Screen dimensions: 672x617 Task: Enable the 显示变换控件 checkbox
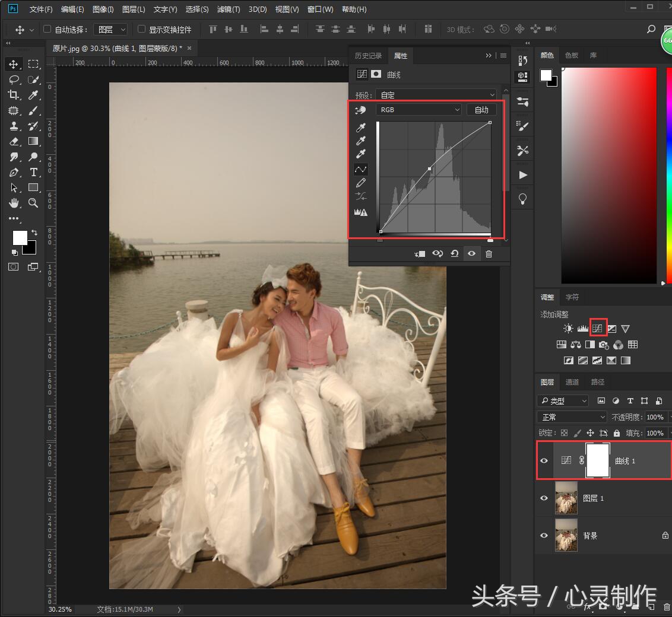point(141,30)
